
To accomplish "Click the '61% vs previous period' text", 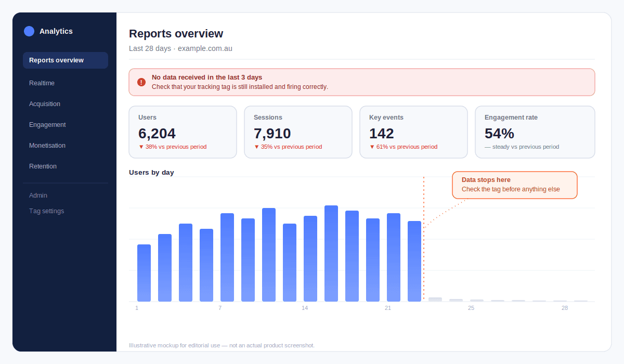I will pyautogui.click(x=404, y=147).
